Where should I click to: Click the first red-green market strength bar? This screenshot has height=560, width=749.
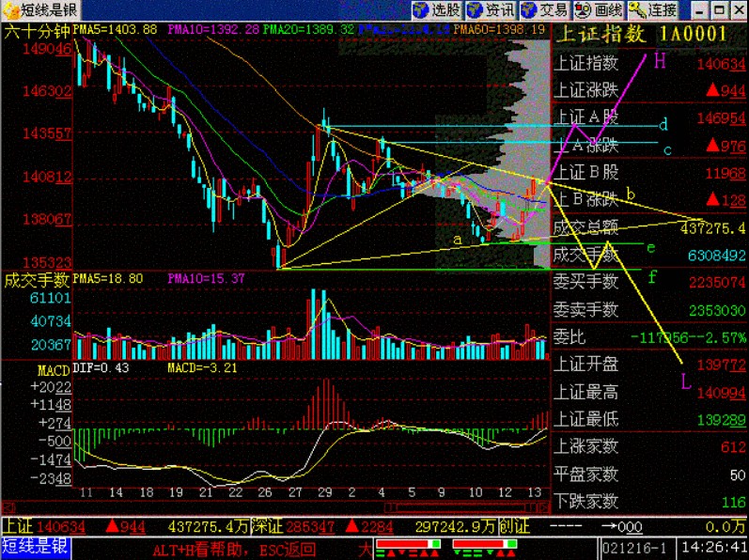click(408, 544)
